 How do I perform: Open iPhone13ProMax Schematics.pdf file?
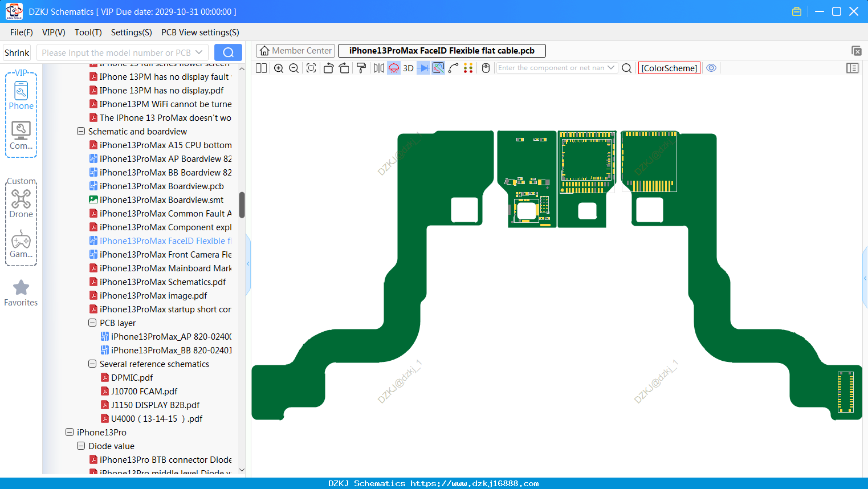pos(162,282)
